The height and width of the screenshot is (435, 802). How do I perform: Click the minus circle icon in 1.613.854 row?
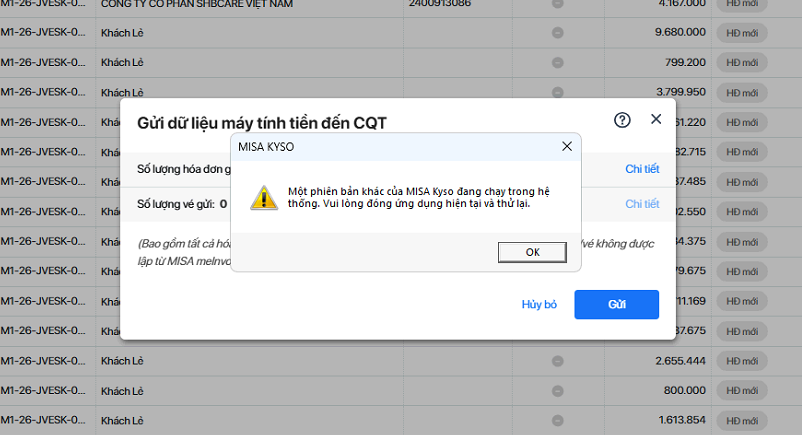[x=557, y=420]
